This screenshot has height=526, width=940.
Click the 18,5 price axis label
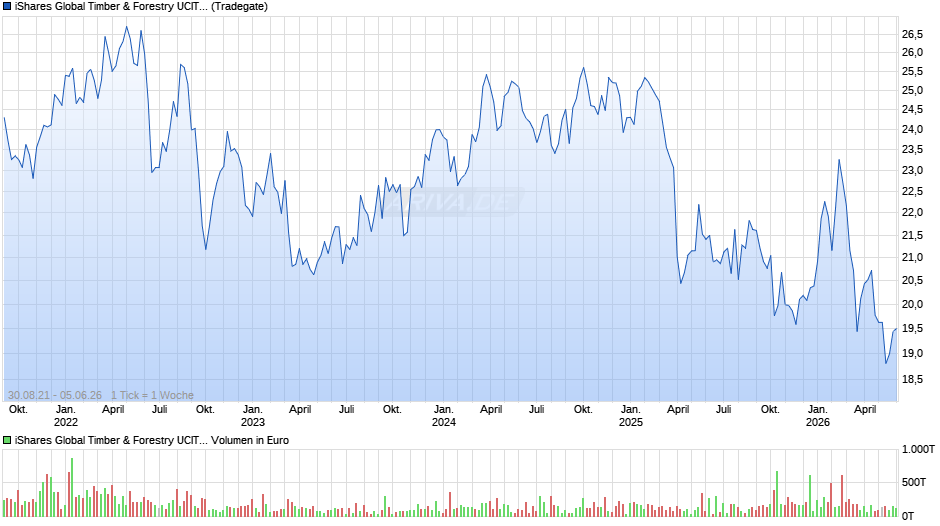coord(912,380)
